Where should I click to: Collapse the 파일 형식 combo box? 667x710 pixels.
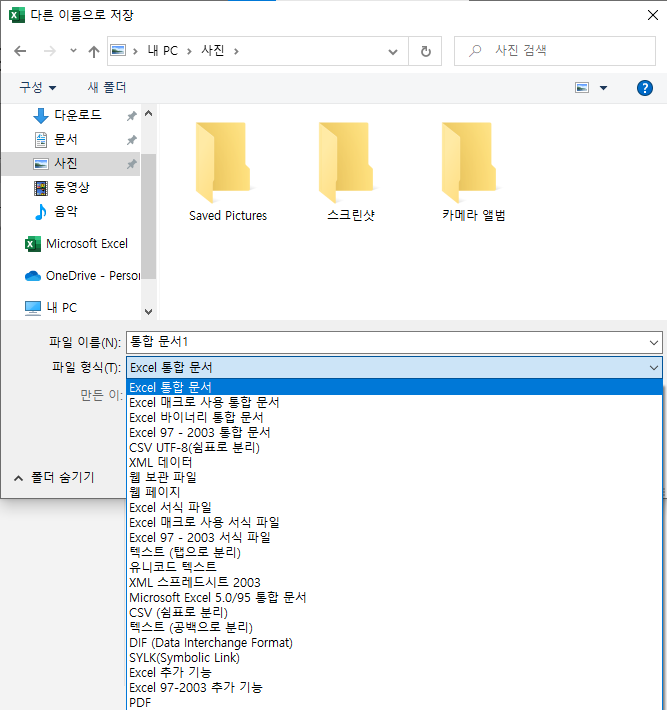tap(653, 368)
